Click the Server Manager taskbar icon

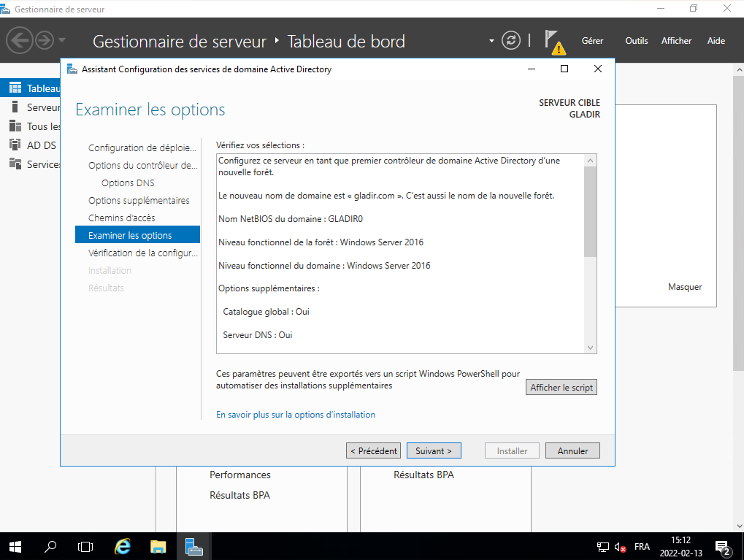pos(193,547)
